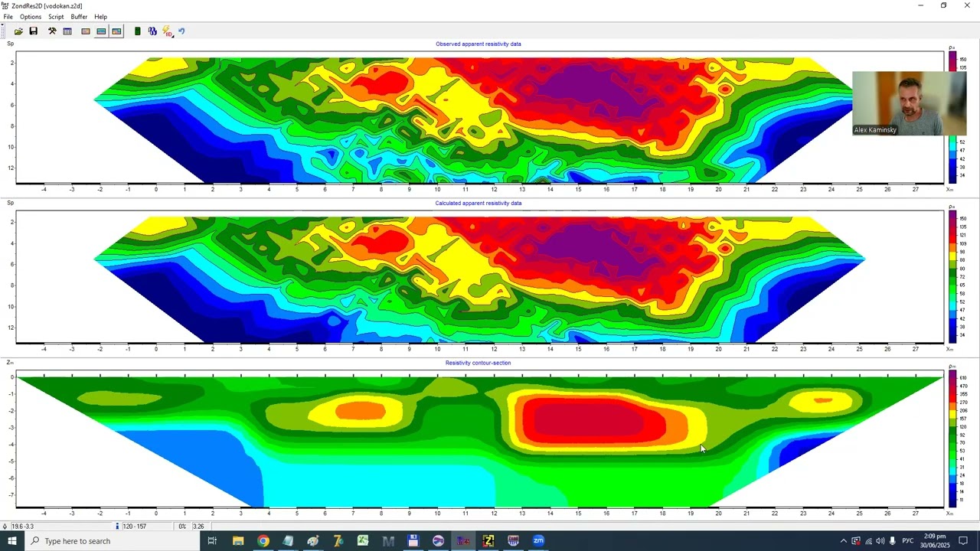The height and width of the screenshot is (551, 980).
Task: Open the data table toolbar icon
Action: click(67, 31)
